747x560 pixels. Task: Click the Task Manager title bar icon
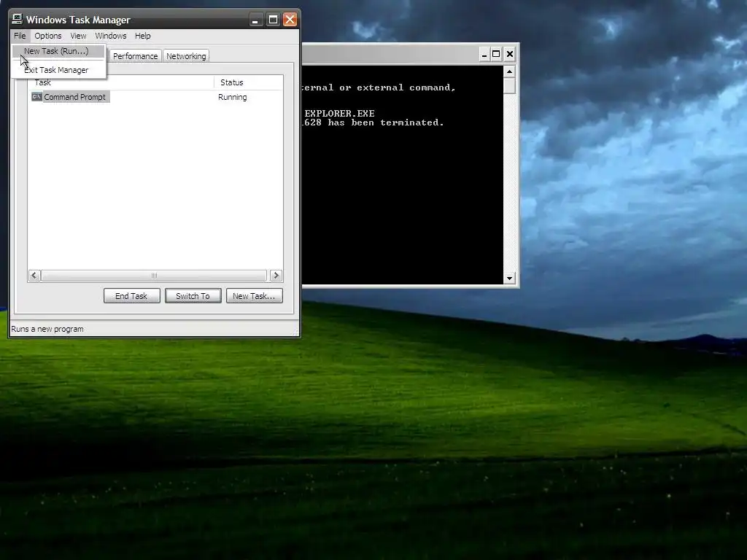[18, 19]
